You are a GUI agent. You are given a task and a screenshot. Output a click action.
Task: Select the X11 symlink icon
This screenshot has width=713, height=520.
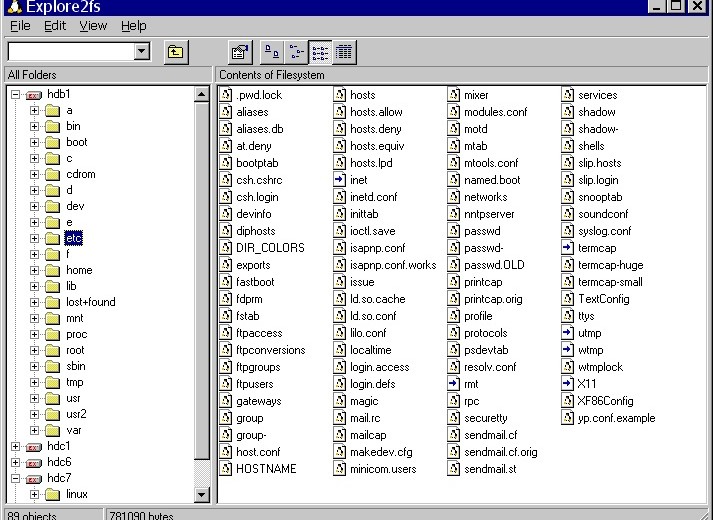pos(568,384)
